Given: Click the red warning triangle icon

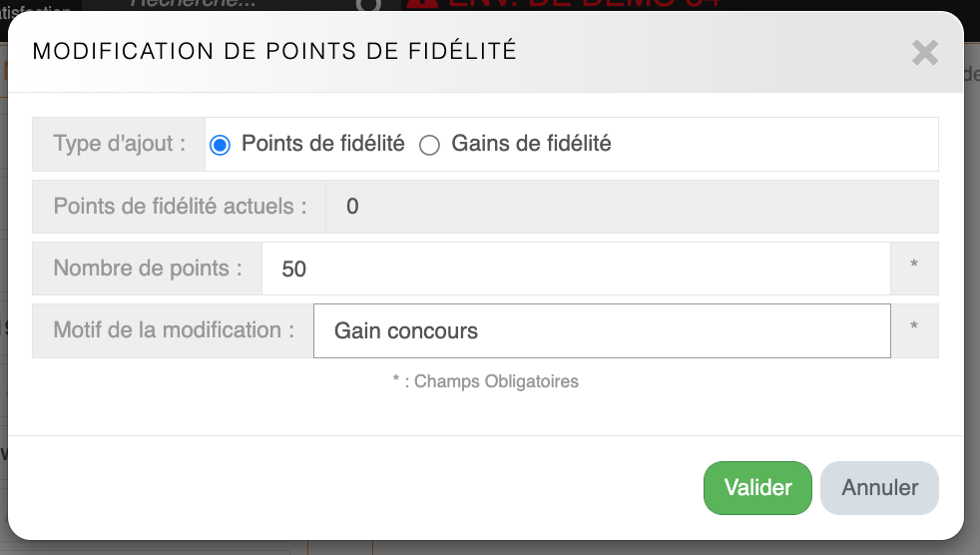Looking at the screenshot, I should point(422,4).
